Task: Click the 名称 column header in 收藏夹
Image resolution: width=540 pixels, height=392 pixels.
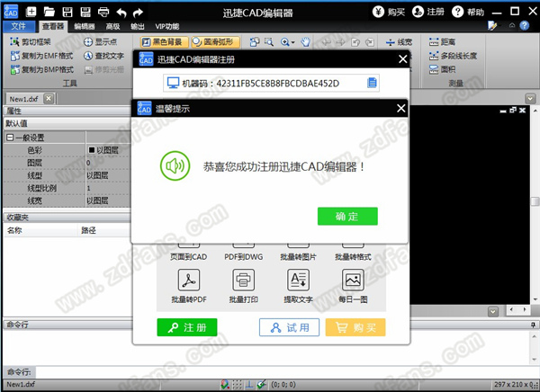Action: pyautogui.click(x=14, y=230)
